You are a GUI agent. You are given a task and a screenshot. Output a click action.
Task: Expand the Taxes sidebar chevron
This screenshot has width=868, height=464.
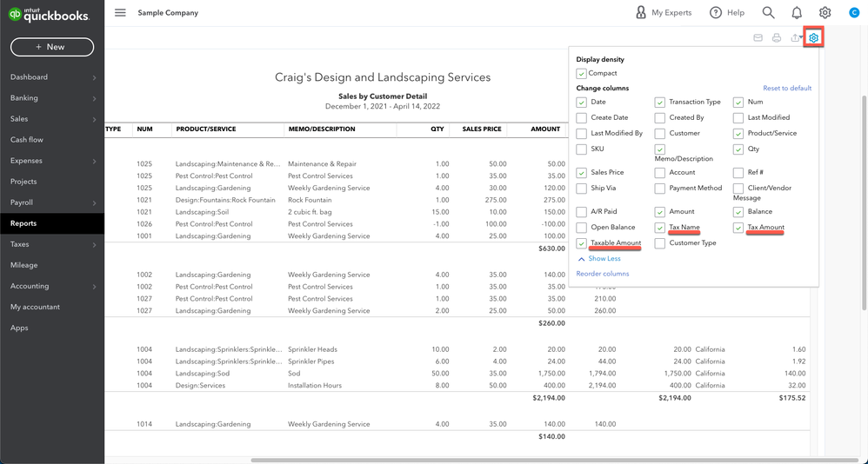pyautogui.click(x=94, y=244)
